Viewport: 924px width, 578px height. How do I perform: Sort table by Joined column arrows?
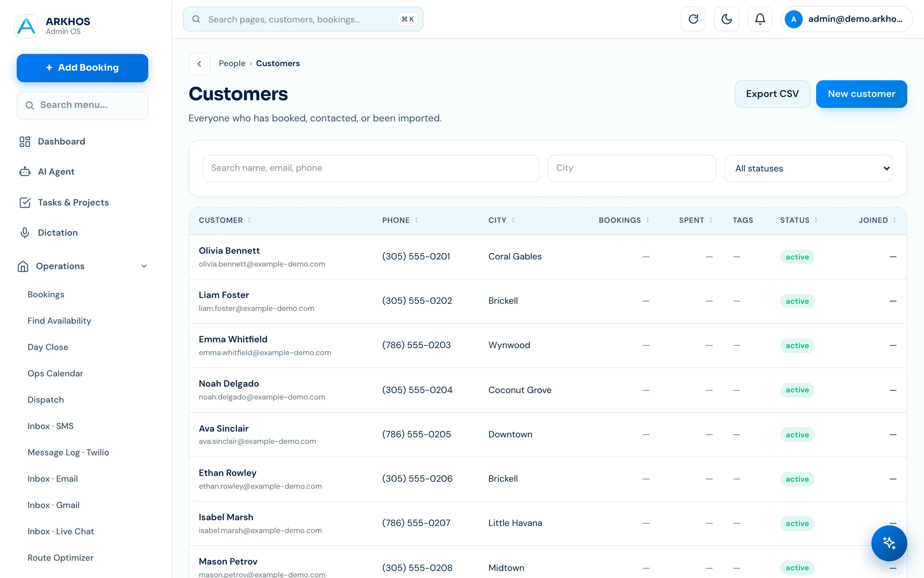tap(894, 220)
